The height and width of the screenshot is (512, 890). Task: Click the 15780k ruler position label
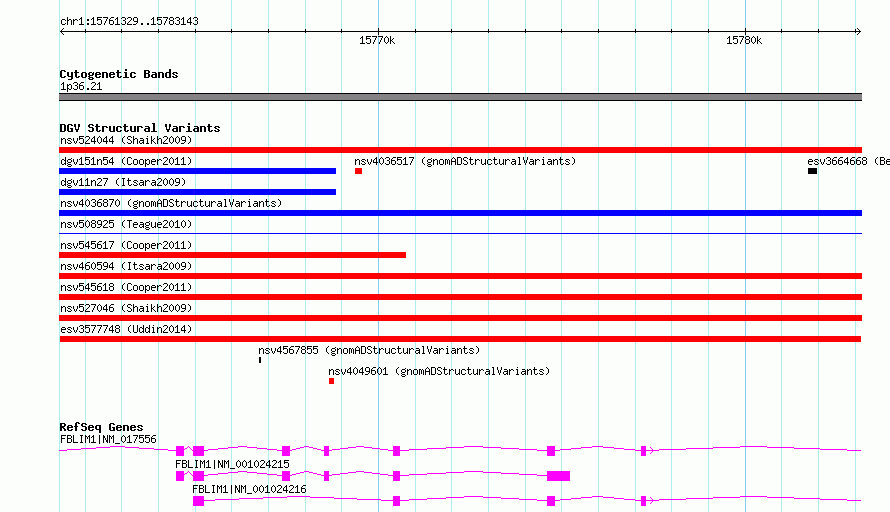(x=744, y=40)
